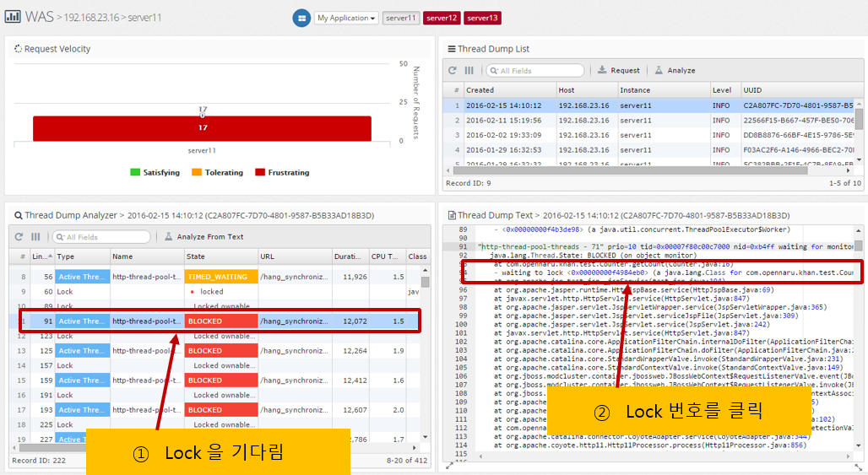Refresh the Thread Dump List

(x=453, y=71)
